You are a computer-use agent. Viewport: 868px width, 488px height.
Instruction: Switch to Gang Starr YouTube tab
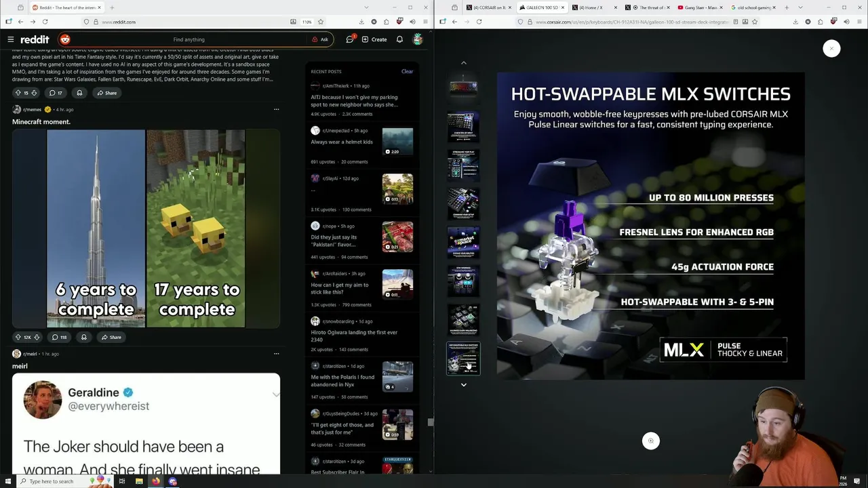(701, 7)
